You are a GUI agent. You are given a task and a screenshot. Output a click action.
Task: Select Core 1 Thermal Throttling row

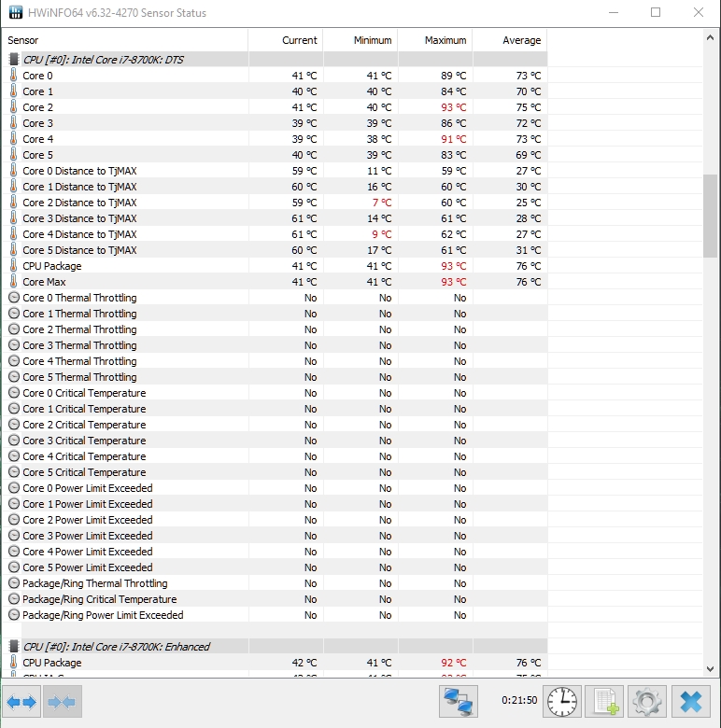275,314
